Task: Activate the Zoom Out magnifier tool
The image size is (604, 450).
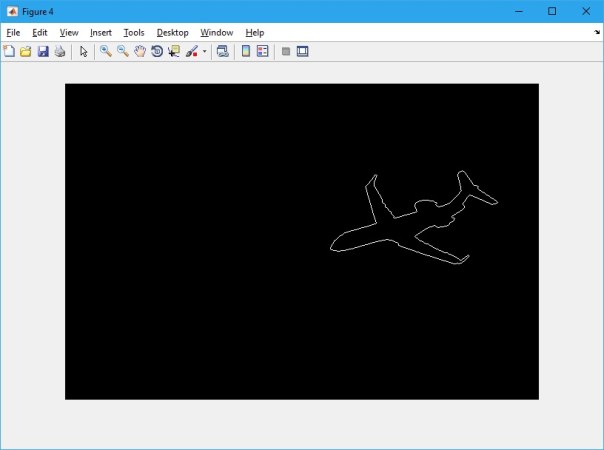Action: tap(123, 51)
